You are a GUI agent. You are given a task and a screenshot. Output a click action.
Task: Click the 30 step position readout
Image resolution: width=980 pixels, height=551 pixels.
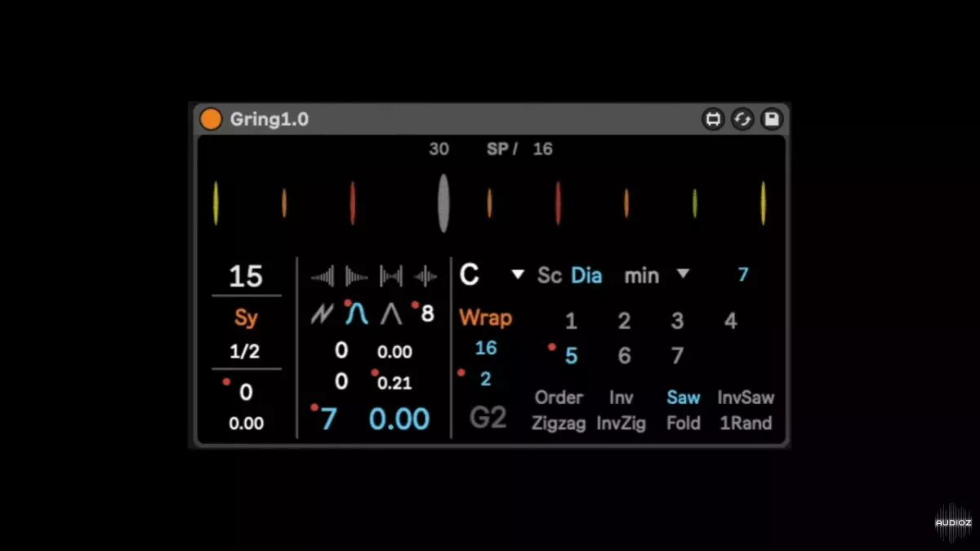tap(439, 149)
